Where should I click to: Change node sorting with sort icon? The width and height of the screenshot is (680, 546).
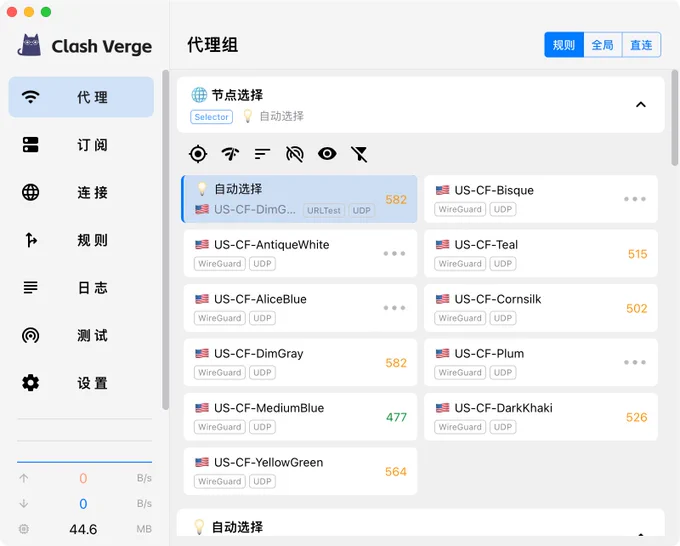point(262,154)
